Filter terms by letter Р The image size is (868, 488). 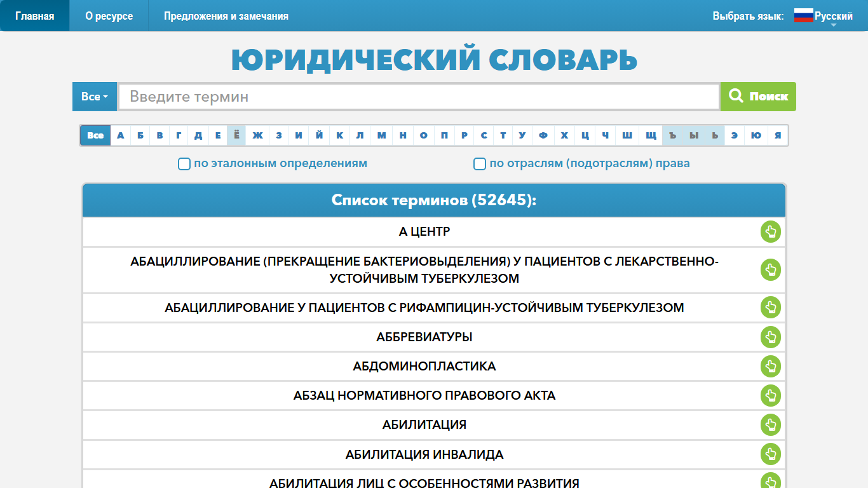[x=464, y=135]
